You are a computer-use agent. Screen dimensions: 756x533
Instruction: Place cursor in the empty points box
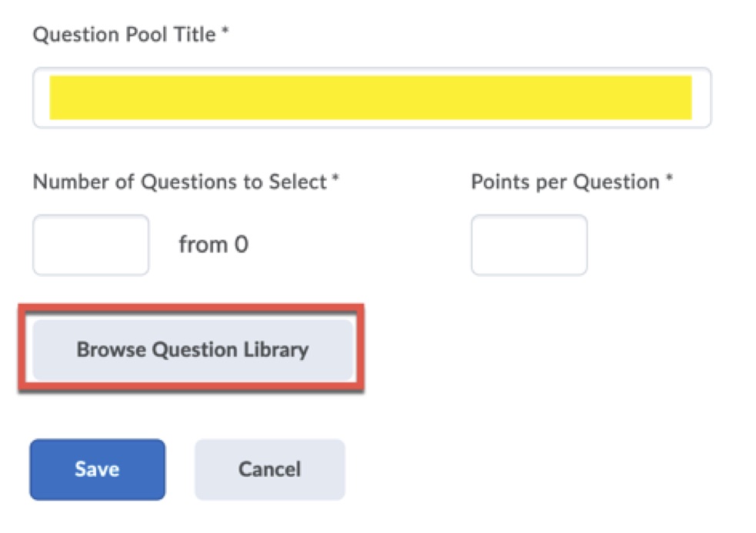528,245
